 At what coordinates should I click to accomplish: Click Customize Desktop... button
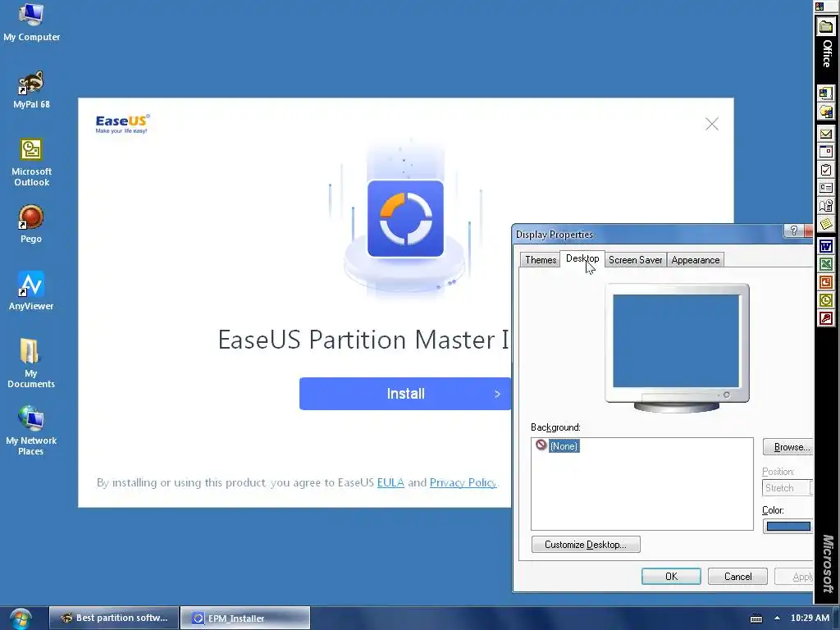(x=586, y=545)
